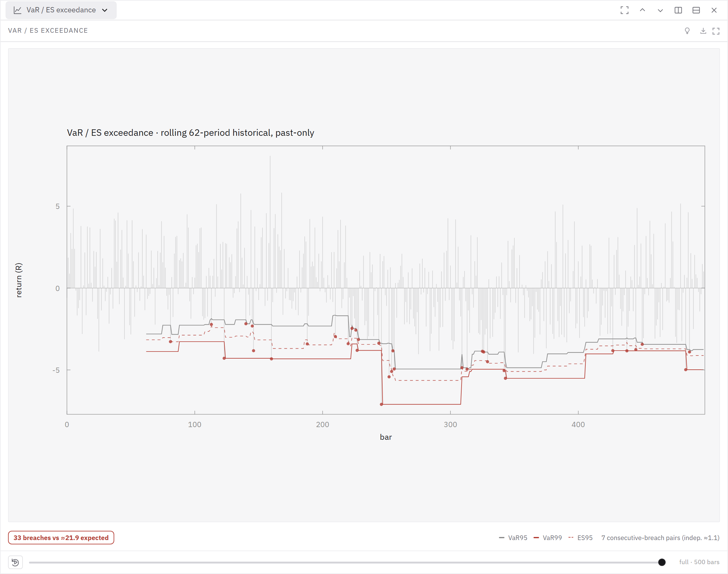Click the lowest VaR99 breach dot near bar 246
Viewport: 728px width, 574px height.
[381, 404]
